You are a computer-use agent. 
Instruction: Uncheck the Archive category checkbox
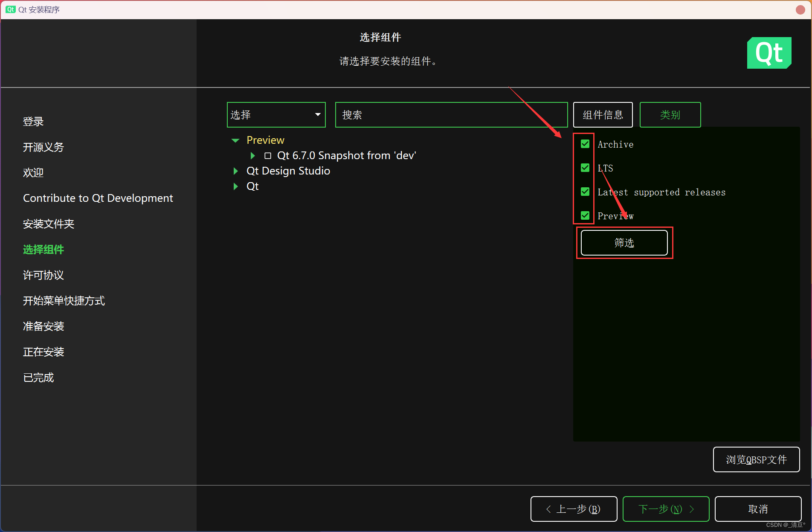click(x=585, y=144)
